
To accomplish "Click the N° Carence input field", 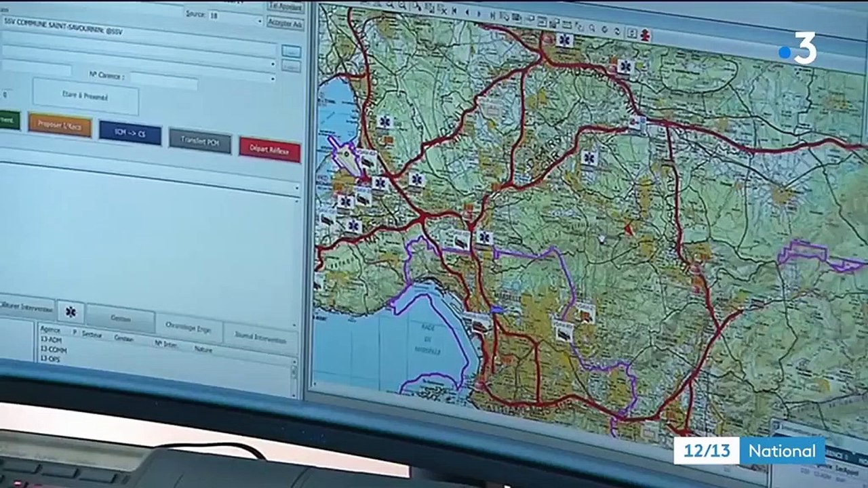I will [x=163, y=81].
